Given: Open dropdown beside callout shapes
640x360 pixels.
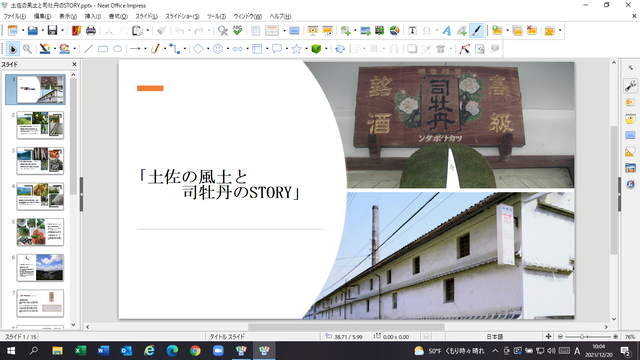Looking at the screenshot, I should click(x=287, y=49).
